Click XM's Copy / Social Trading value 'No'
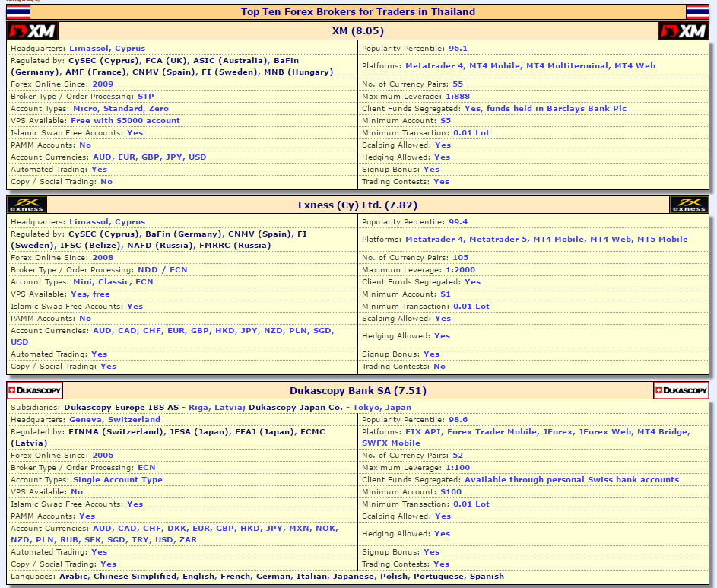 [x=106, y=182]
